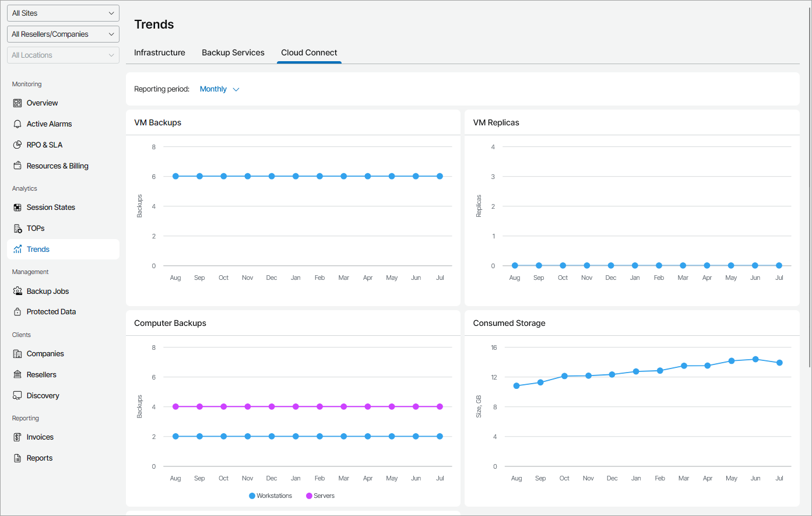Click the Overview dashboard icon

click(x=17, y=103)
